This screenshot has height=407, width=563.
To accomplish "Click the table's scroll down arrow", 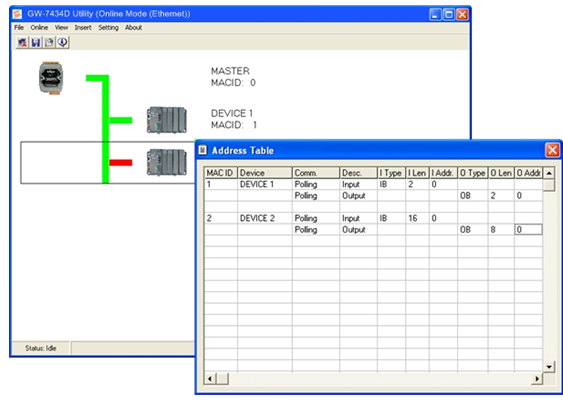I will pos(549,367).
